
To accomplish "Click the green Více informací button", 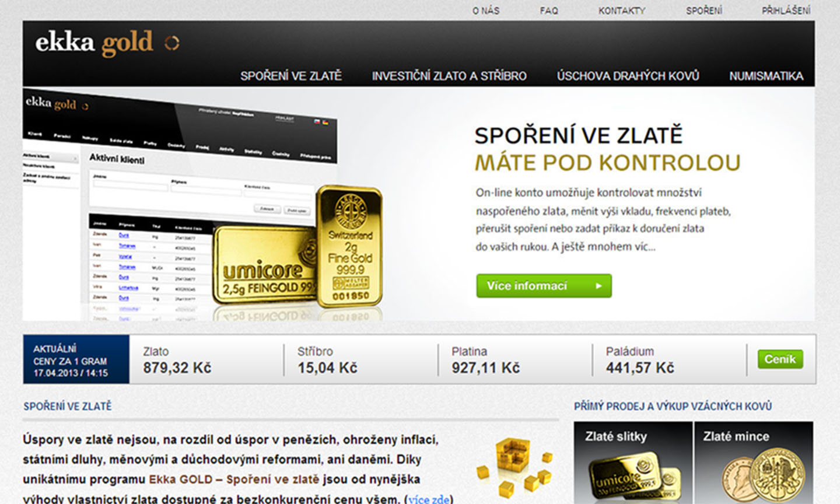I will (544, 286).
